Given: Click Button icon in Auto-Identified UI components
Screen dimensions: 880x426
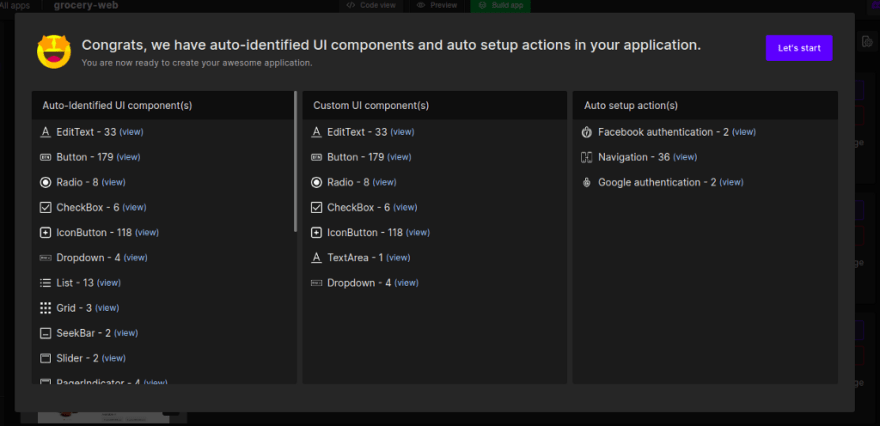Looking at the screenshot, I should click(x=45, y=157).
